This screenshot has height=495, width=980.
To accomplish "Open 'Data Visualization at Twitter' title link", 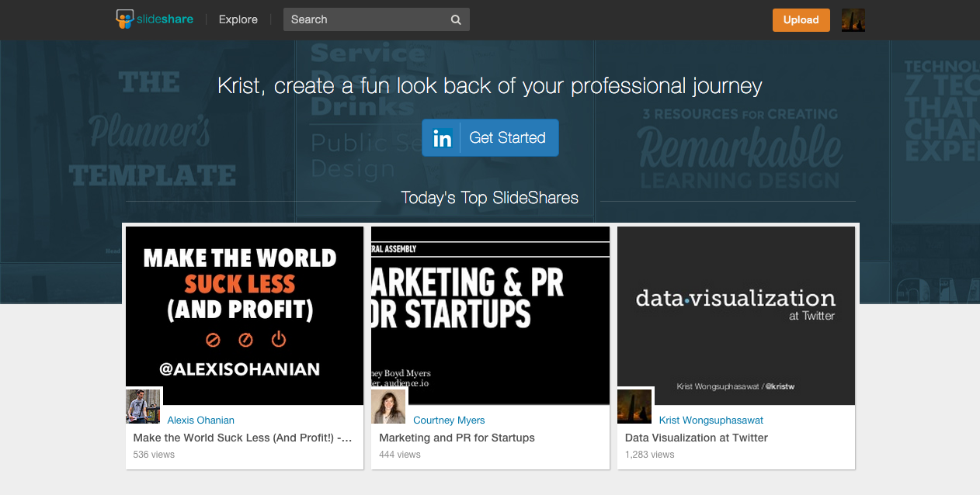I will [696, 438].
